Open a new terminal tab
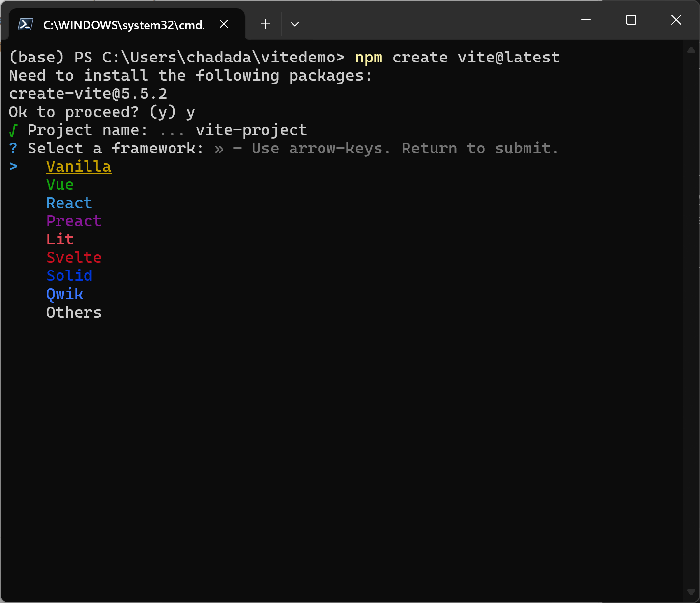Viewport: 700px width, 603px height. tap(265, 24)
